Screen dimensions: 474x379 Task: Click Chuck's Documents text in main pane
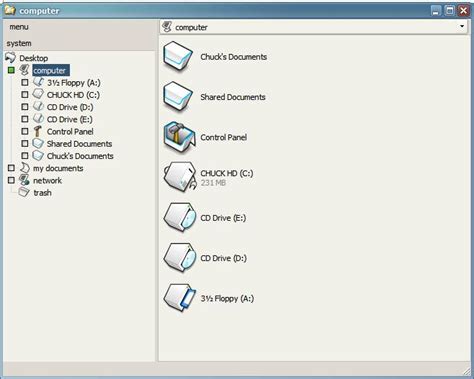[234, 57]
